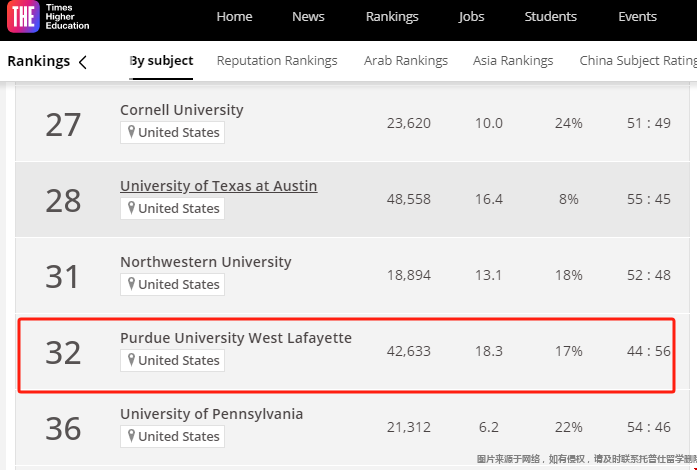The height and width of the screenshot is (470, 697).
Task: Open the Students menu item
Action: click(x=550, y=17)
